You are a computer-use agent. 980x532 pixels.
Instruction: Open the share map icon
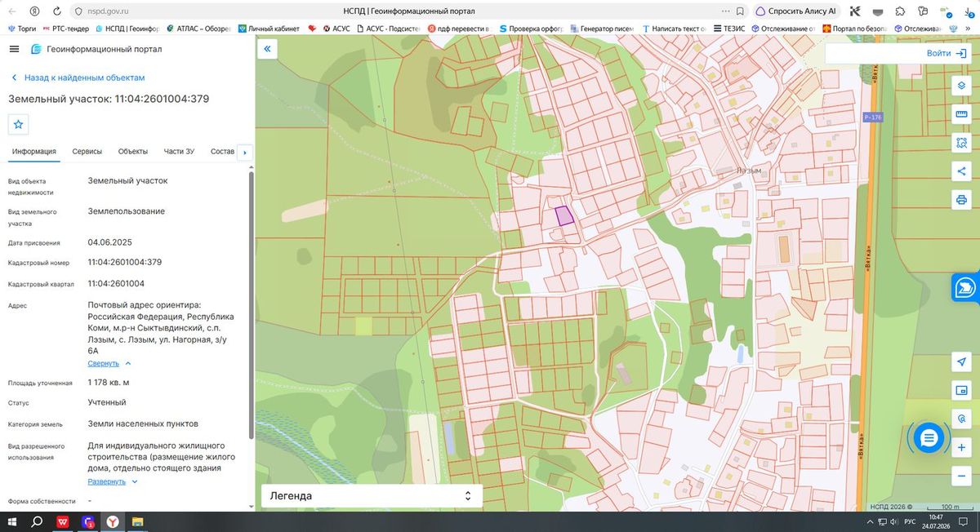(x=961, y=171)
